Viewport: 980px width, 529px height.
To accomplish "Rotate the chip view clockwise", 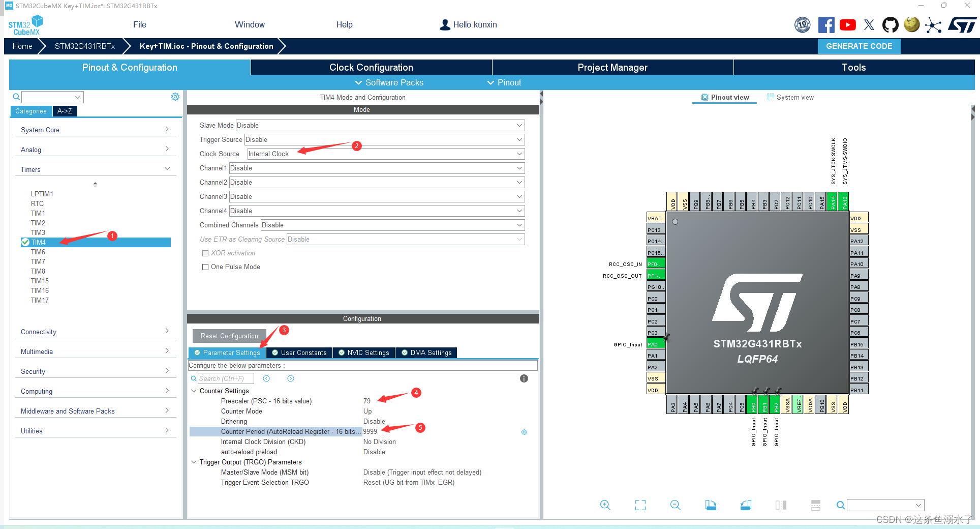I will (x=711, y=505).
